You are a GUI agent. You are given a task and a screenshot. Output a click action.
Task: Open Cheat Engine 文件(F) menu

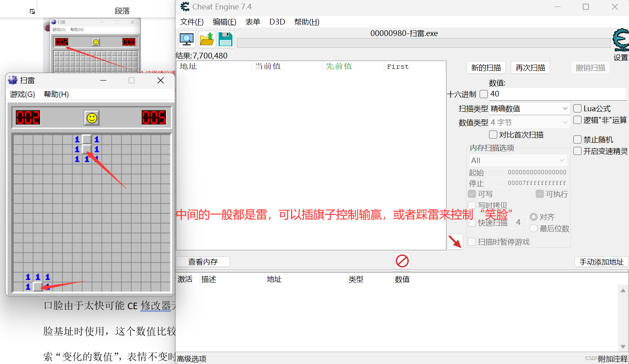point(192,22)
